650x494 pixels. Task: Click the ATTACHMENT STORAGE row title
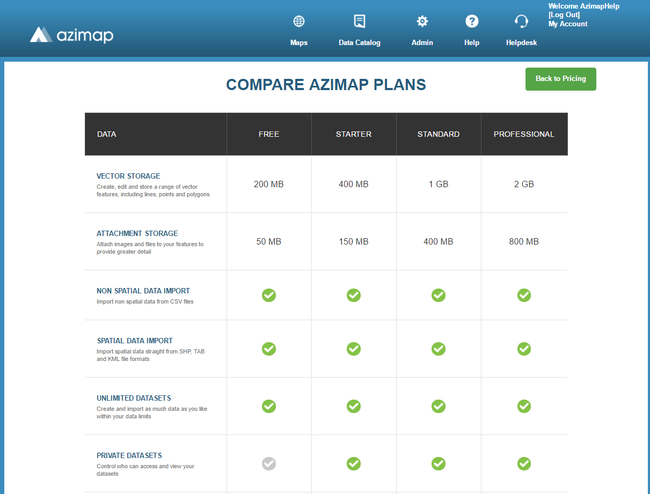click(x=137, y=233)
